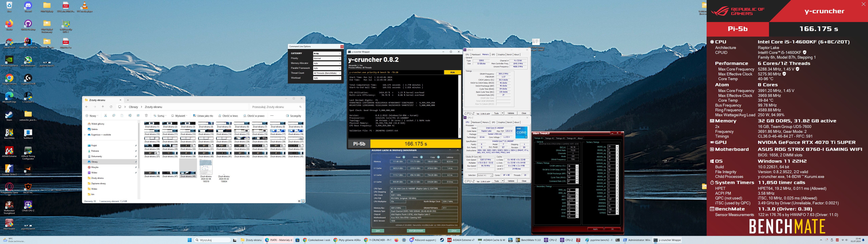Expand the Sortuj menu in File Explorer
Image resolution: width=868 pixels, height=244 pixels.
pos(160,116)
